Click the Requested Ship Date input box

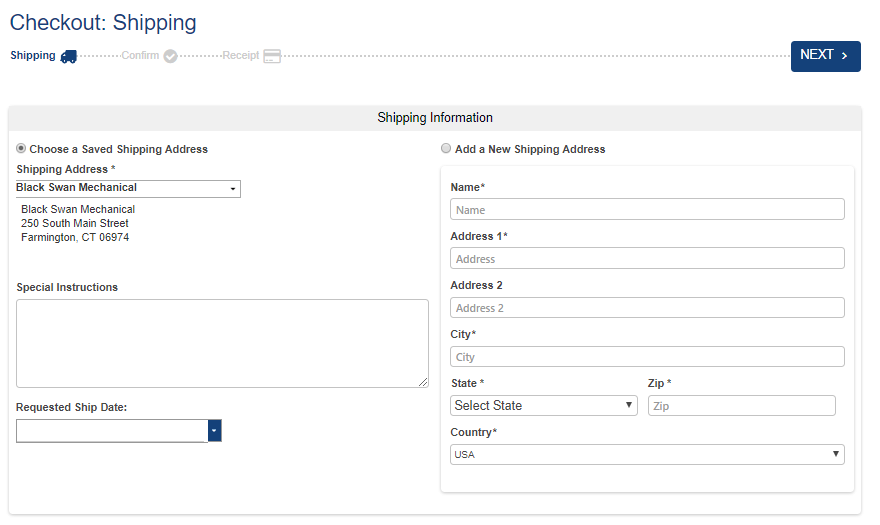click(112, 431)
